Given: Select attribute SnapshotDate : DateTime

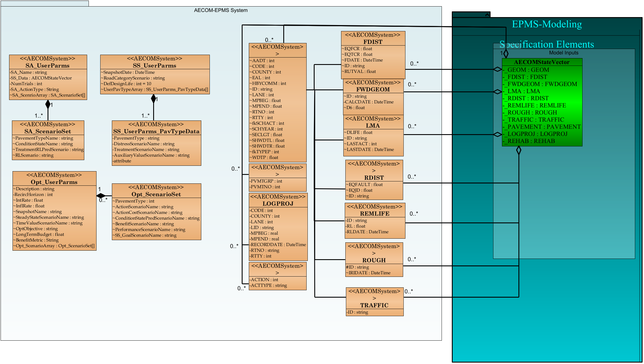Looking at the screenshot, I should point(128,72).
